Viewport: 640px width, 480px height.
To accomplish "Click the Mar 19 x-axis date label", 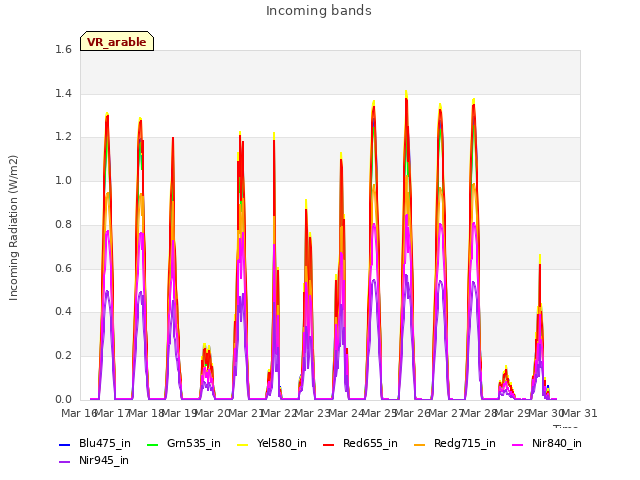I will coord(180,413).
